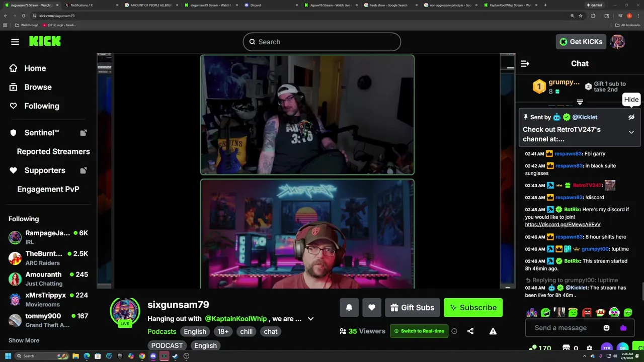
Task: Open the Podcasts category link
Action: 162,331
